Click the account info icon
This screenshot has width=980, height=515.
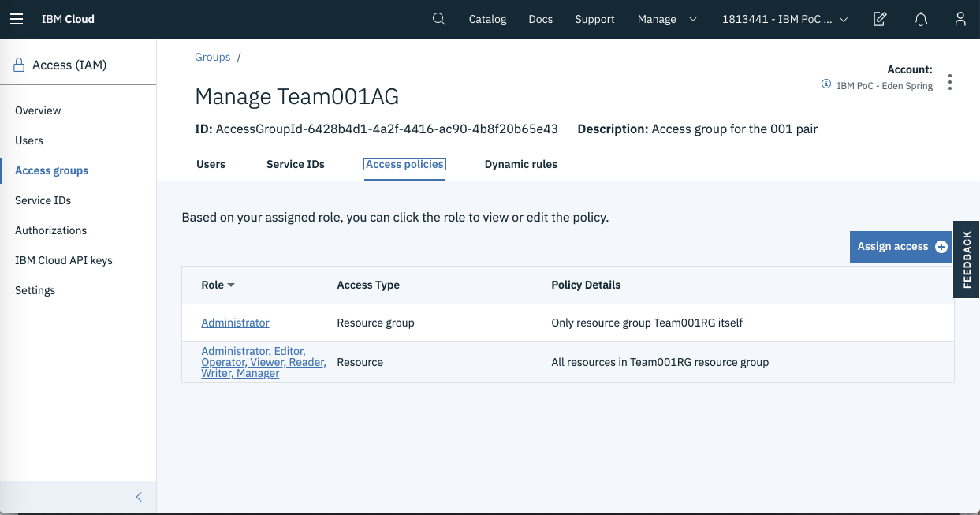(826, 84)
